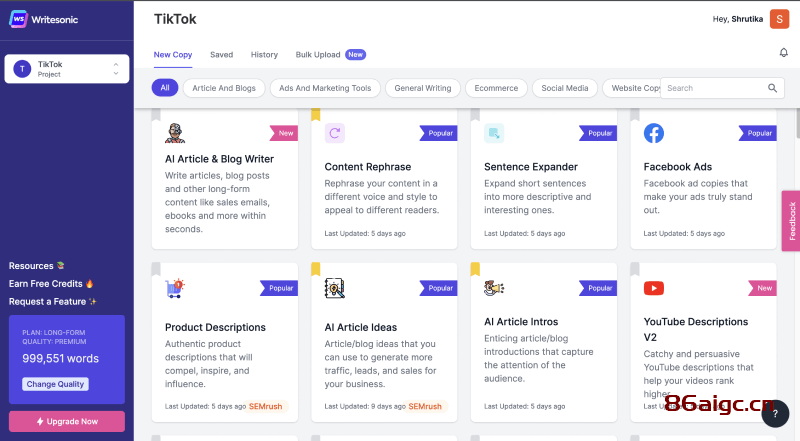Click the search magnifier icon
The width and height of the screenshot is (800, 441).
point(772,88)
